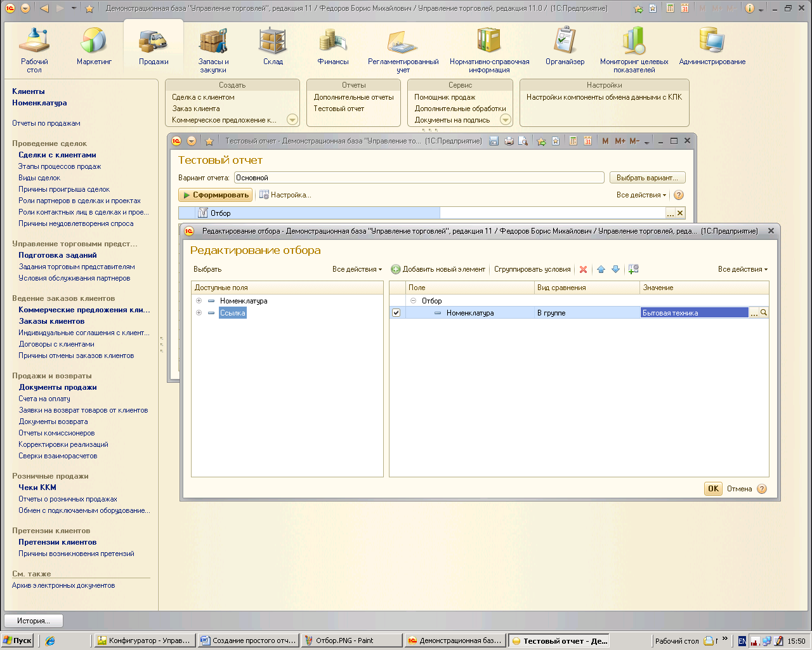Click the detailed view settings icon in filter toolbar
This screenshot has height=650, width=812.
[x=634, y=269]
